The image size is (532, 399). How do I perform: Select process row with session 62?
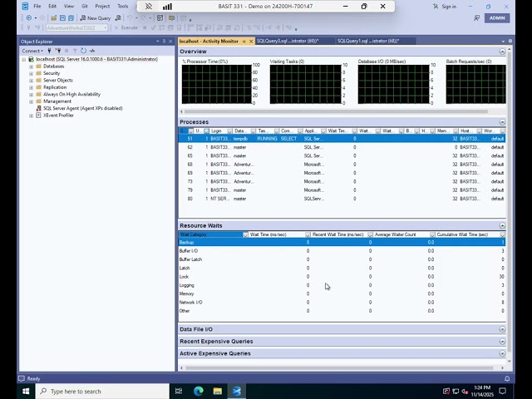(x=342, y=147)
